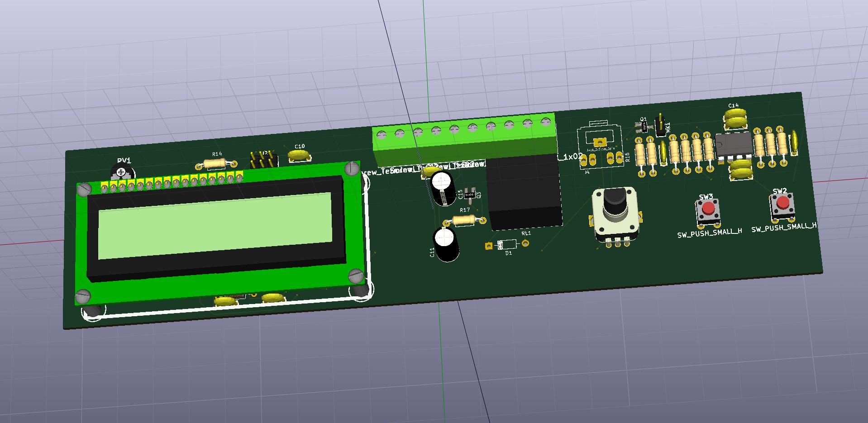Click the LCD's top-right mounting screw

click(x=352, y=169)
